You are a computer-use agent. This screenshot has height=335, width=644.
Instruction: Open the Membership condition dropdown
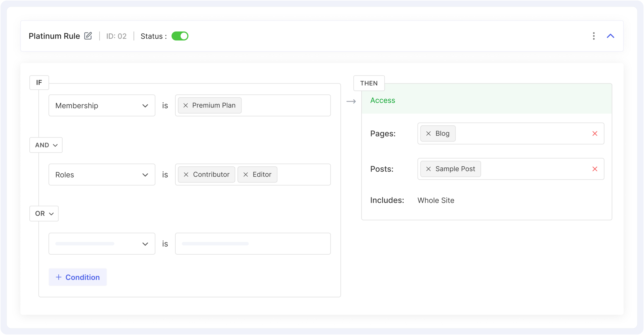(x=102, y=106)
